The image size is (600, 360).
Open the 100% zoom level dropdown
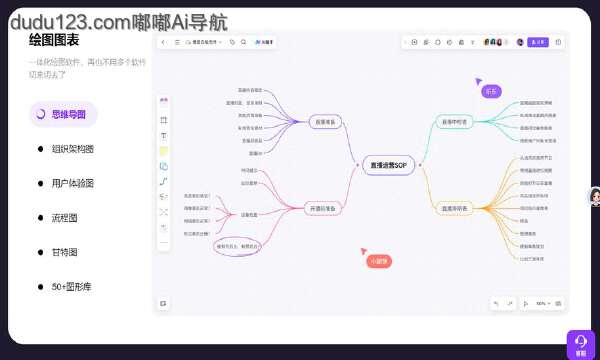pyautogui.click(x=543, y=303)
